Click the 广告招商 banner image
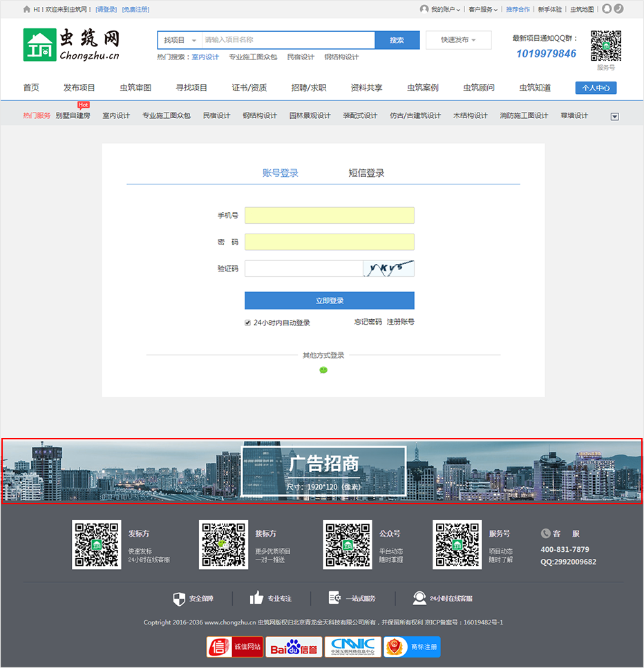This screenshot has width=644, height=668. point(322,470)
